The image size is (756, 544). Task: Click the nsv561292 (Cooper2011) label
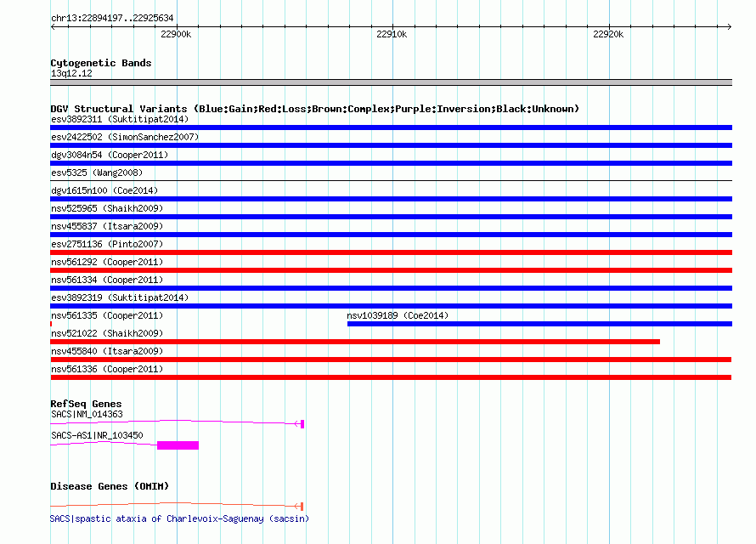tap(107, 262)
